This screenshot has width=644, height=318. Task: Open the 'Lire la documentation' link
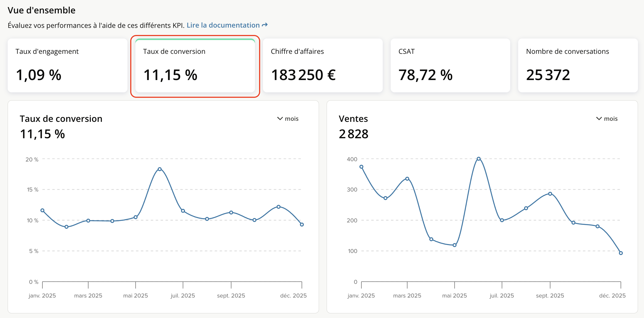point(223,25)
